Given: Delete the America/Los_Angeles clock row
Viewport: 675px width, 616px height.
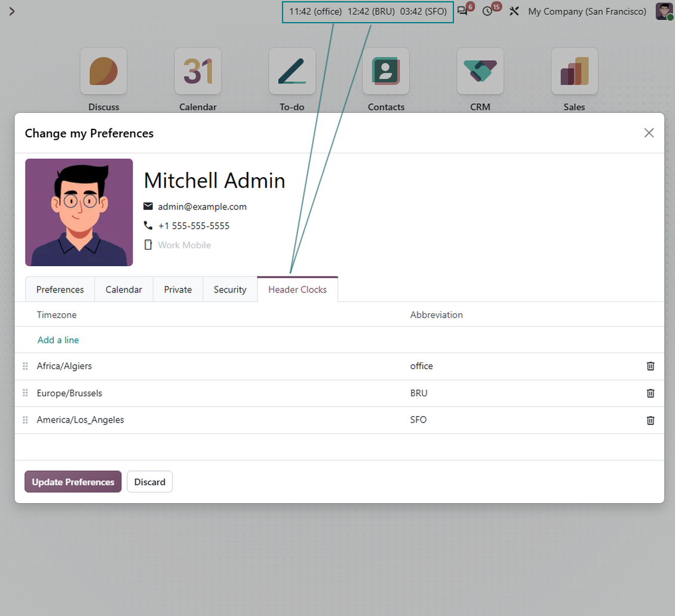Looking at the screenshot, I should point(651,420).
